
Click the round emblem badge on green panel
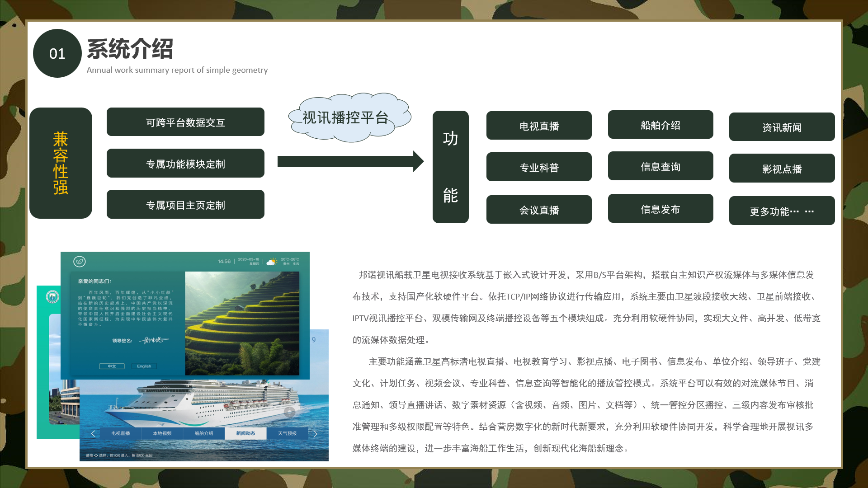53,297
